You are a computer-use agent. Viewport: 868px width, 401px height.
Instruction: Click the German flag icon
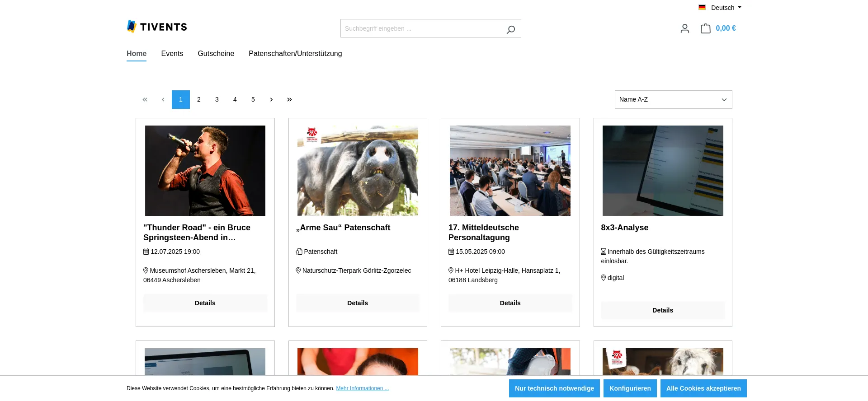[x=702, y=8]
